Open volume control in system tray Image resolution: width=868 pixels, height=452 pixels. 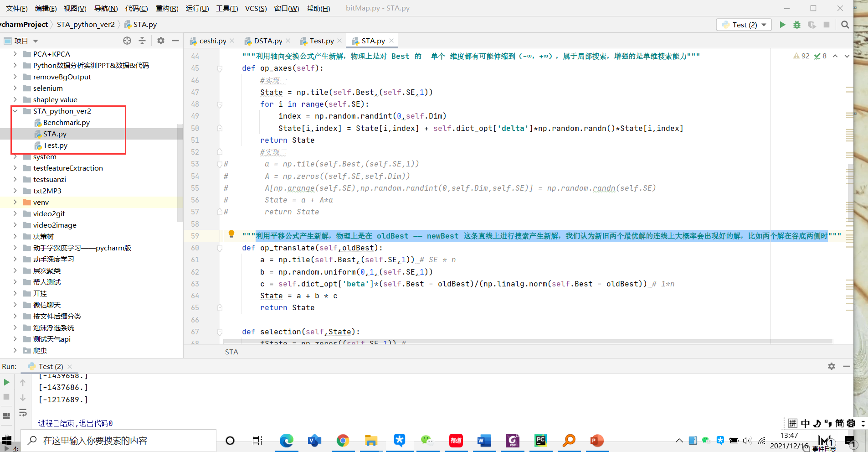(x=747, y=440)
